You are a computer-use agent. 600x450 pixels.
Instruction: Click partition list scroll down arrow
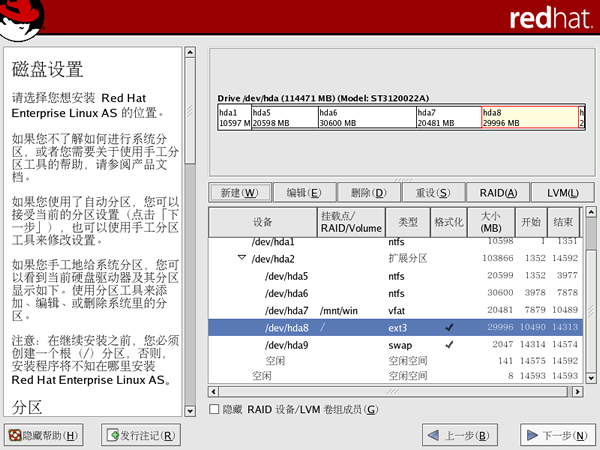point(591,378)
